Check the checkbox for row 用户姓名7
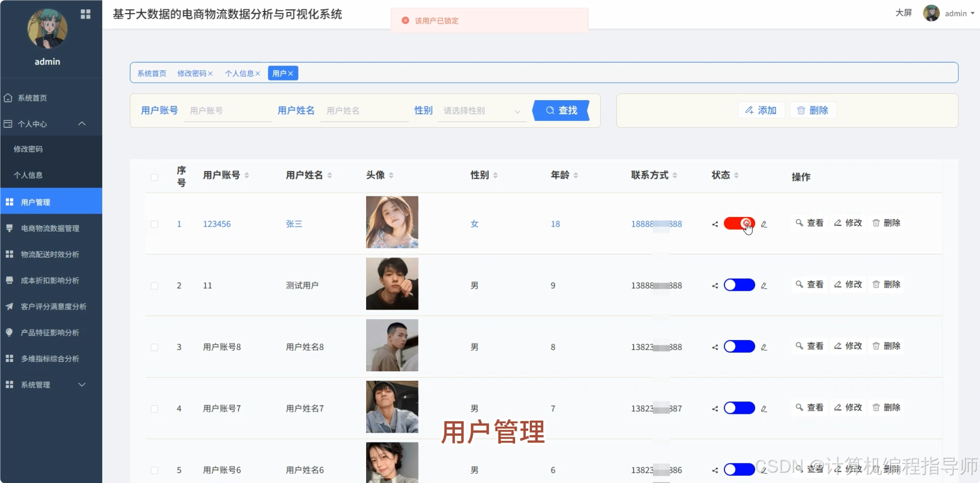The width and height of the screenshot is (980, 483). [x=154, y=409]
